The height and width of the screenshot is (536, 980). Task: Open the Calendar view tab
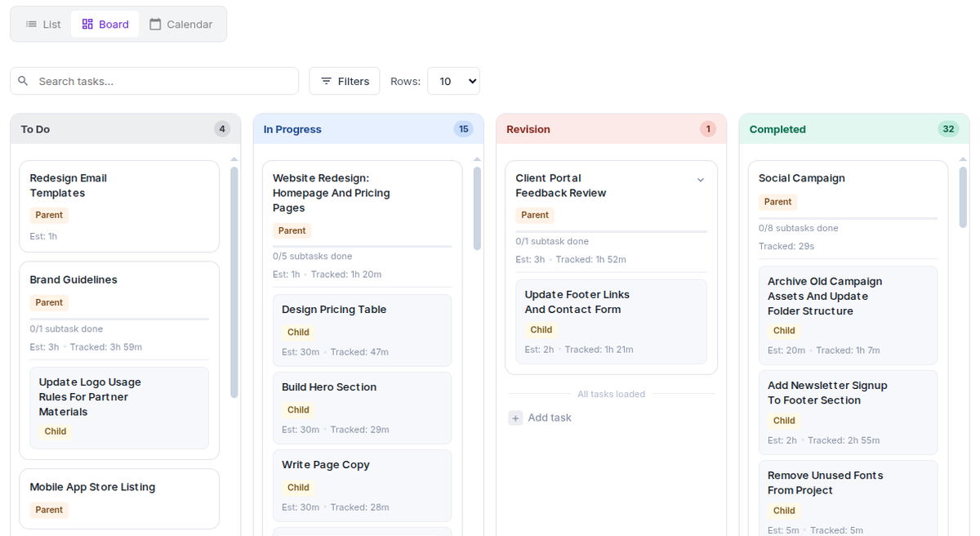click(x=180, y=25)
